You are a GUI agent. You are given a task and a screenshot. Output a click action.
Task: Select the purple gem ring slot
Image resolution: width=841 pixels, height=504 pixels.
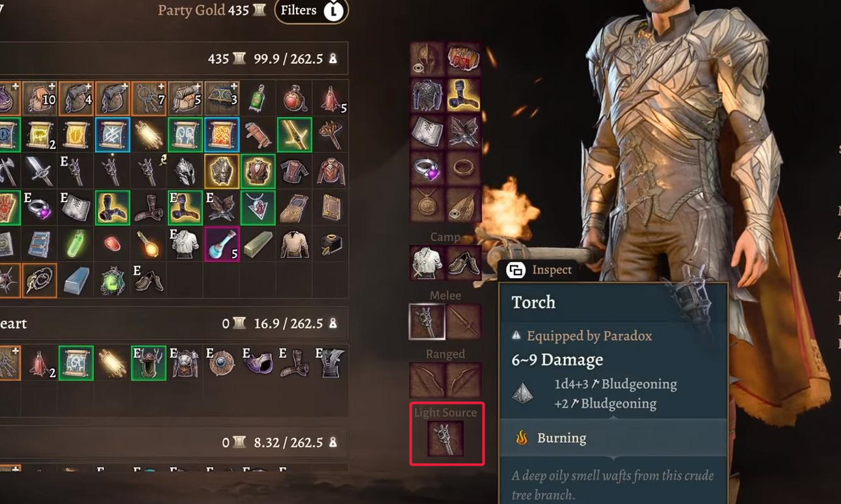pos(427,168)
